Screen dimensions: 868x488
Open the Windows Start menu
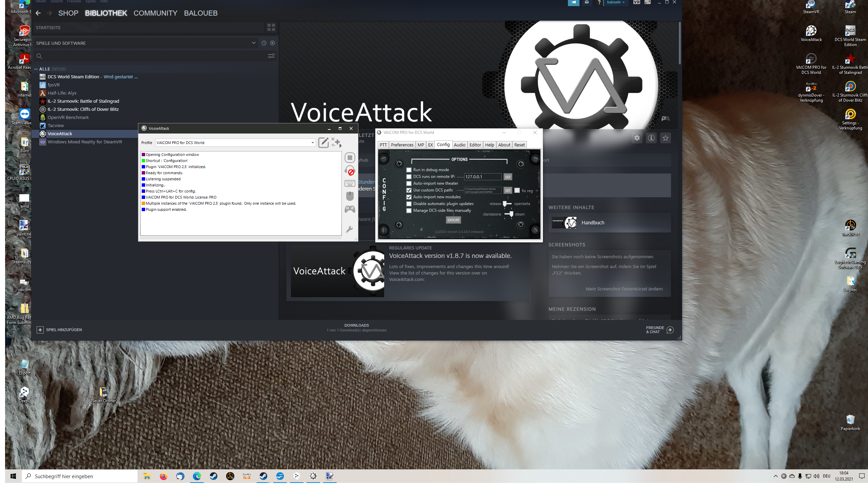click(13, 476)
